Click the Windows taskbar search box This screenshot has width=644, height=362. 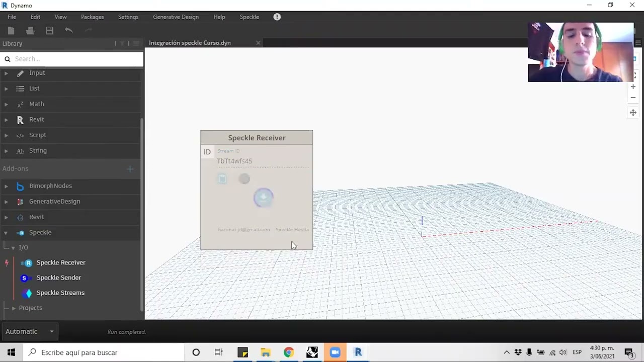(104, 352)
